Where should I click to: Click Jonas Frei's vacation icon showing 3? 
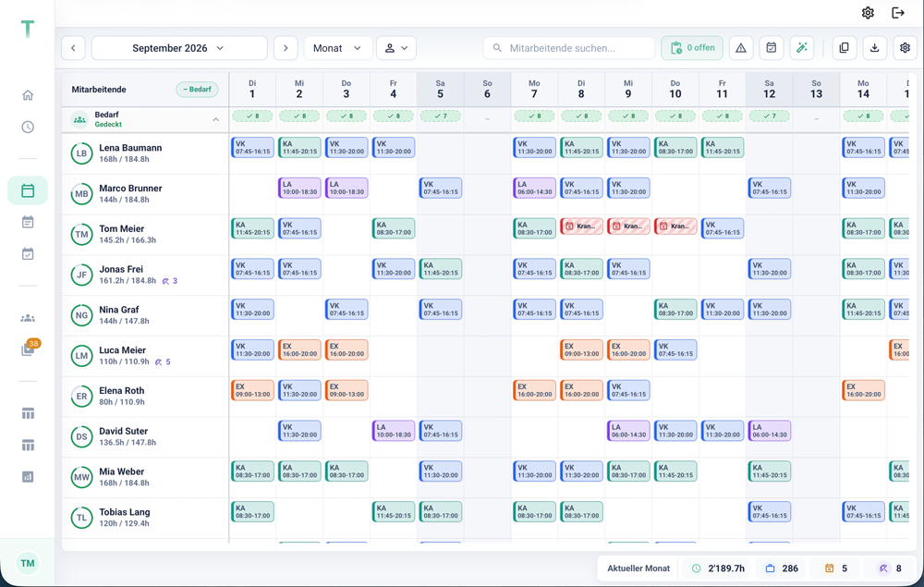pyautogui.click(x=170, y=281)
